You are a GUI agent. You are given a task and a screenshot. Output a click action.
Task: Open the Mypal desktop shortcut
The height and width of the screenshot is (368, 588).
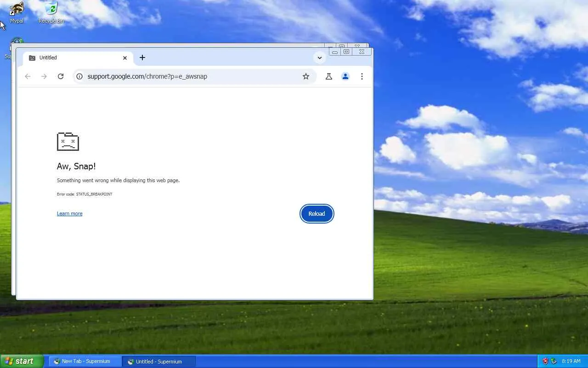click(x=17, y=12)
